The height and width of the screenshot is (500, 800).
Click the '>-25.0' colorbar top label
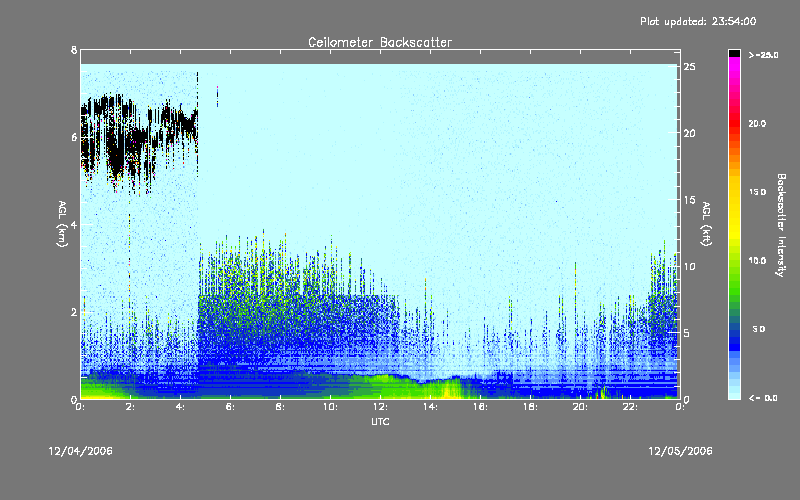pos(763,55)
